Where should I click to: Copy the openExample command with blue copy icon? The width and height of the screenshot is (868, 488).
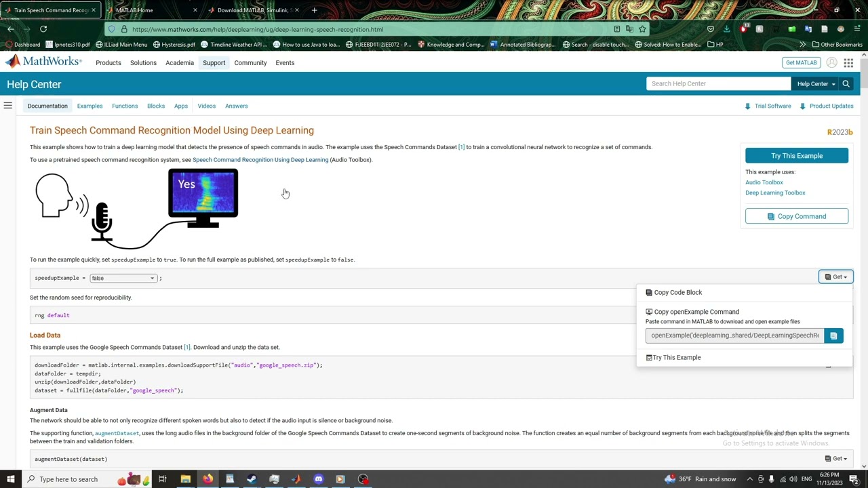[x=833, y=335]
